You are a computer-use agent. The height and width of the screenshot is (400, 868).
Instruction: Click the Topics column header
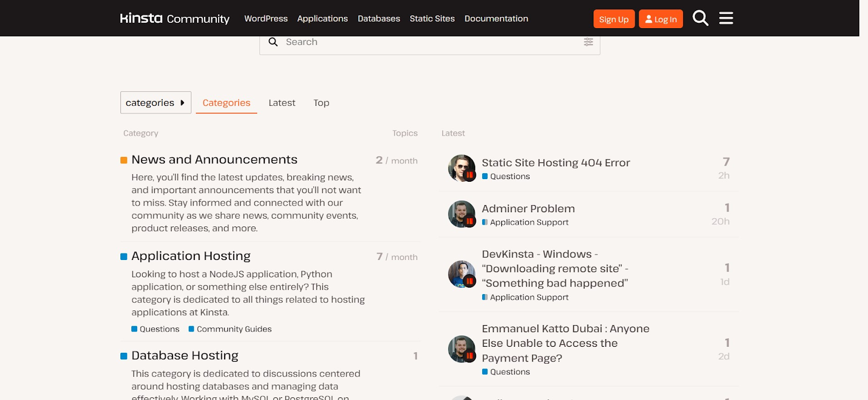(x=405, y=133)
